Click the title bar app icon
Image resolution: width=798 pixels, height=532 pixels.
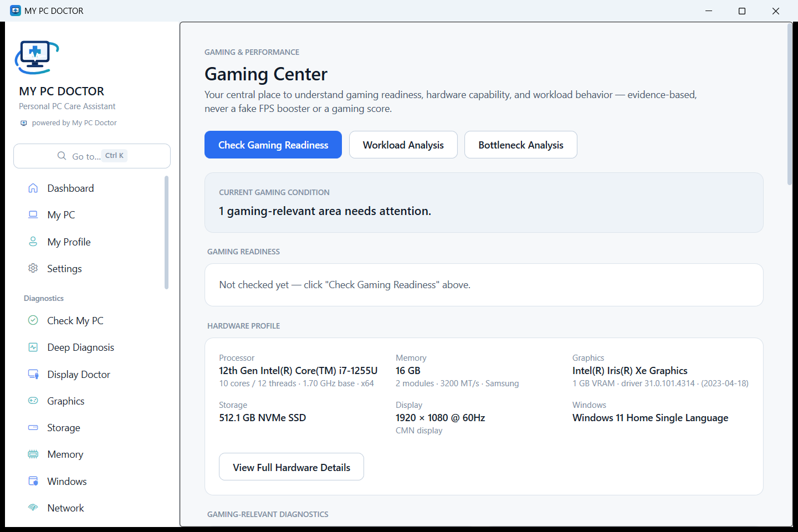coord(16,11)
